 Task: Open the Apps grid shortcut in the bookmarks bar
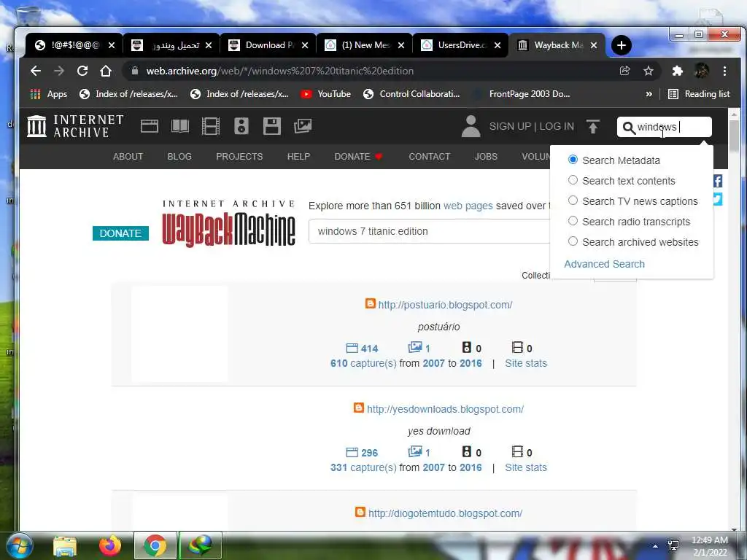click(x=49, y=94)
